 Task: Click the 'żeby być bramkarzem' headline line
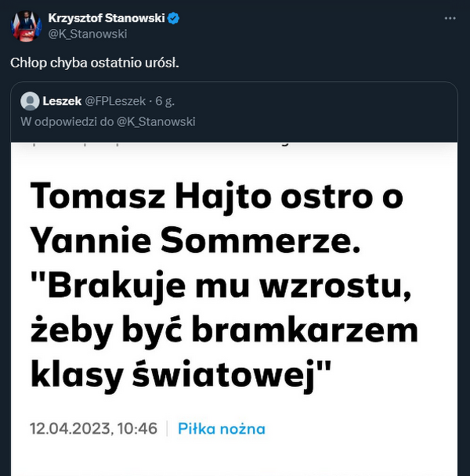223,332
